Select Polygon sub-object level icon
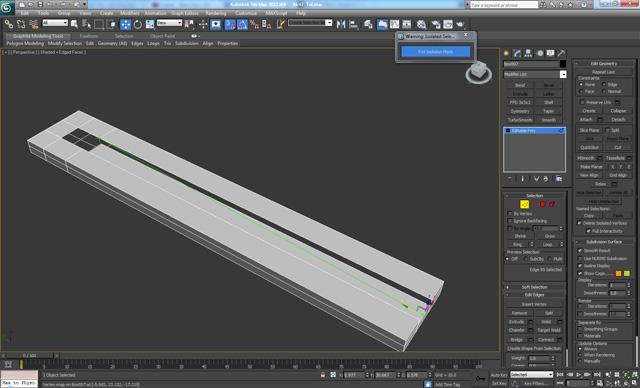The image size is (640, 388). coord(543,204)
